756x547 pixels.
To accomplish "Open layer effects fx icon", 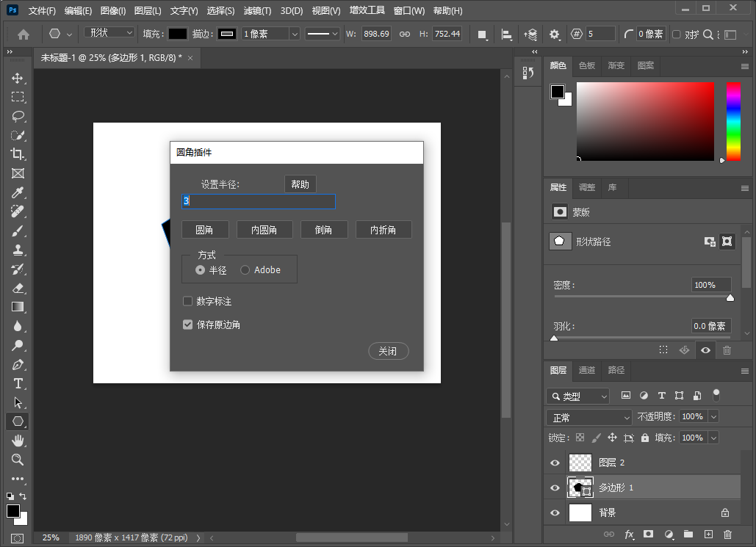I will (x=629, y=534).
